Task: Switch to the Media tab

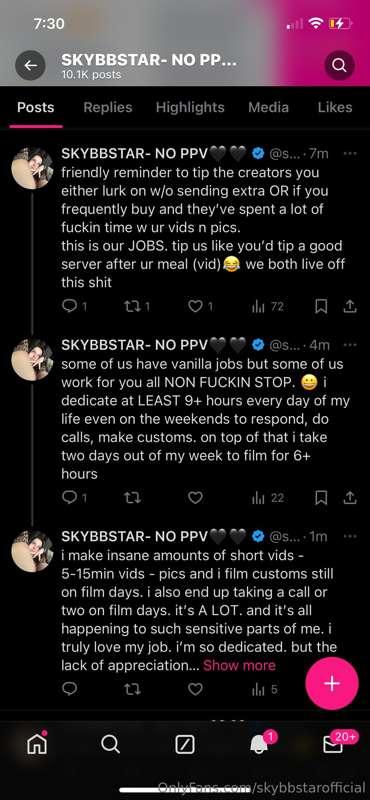Action: click(268, 107)
